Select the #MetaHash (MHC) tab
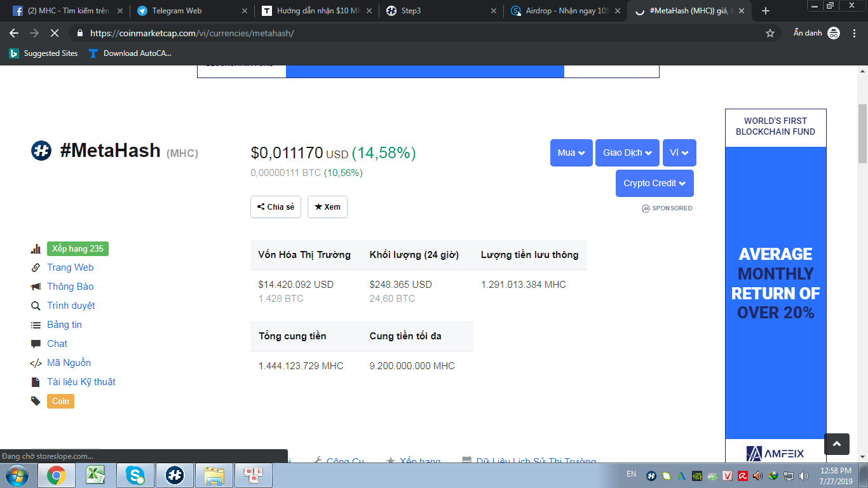 coord(688,11)
